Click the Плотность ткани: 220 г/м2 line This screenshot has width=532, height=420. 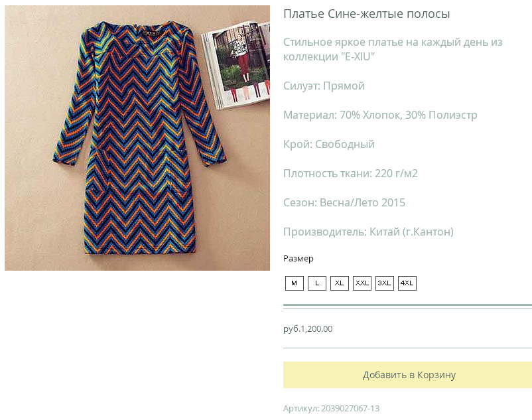350,173
